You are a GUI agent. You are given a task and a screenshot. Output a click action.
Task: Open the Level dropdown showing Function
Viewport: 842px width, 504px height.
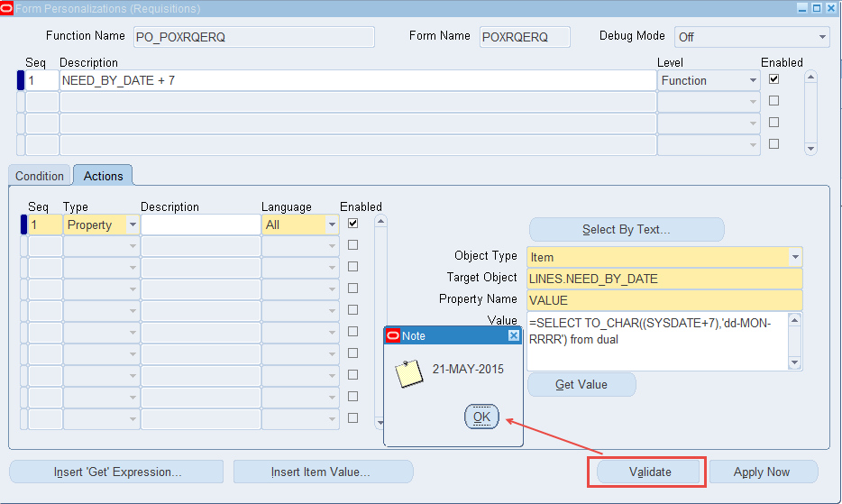[753, 80]
